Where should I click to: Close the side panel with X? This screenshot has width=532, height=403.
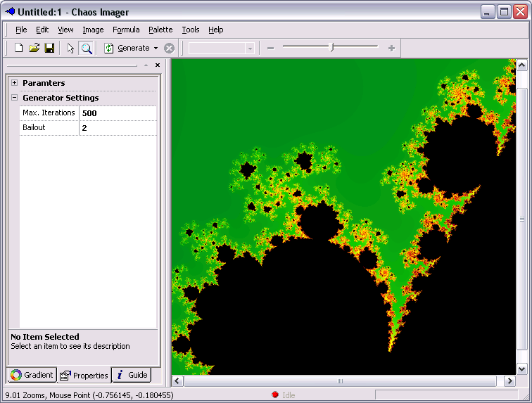click(x=158, y=65)
